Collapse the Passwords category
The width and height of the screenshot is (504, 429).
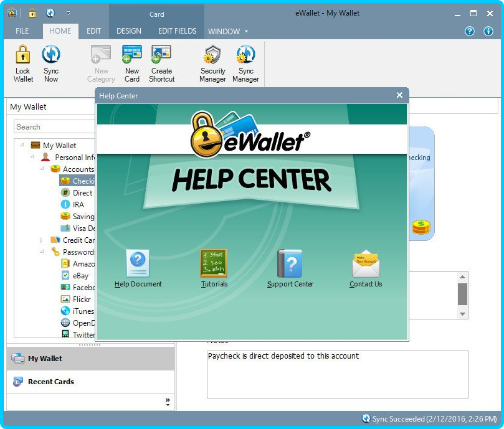(x=42, y=252)
